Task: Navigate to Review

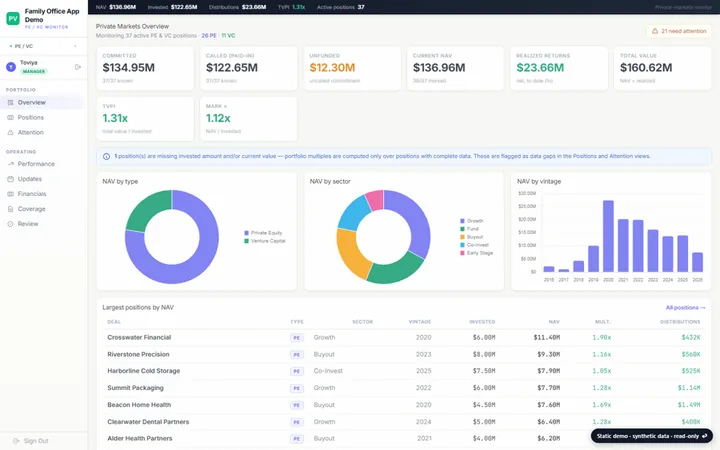Action: click(44, 224)
